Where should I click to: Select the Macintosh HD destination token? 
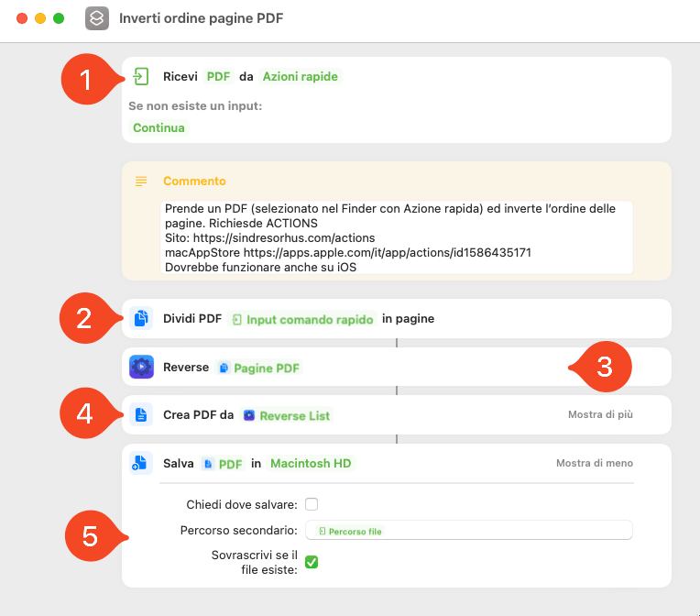[311, 464]
